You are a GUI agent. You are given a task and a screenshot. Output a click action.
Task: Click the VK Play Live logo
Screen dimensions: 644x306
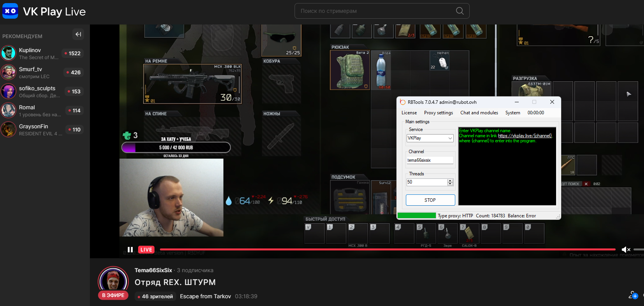point(44,11)
